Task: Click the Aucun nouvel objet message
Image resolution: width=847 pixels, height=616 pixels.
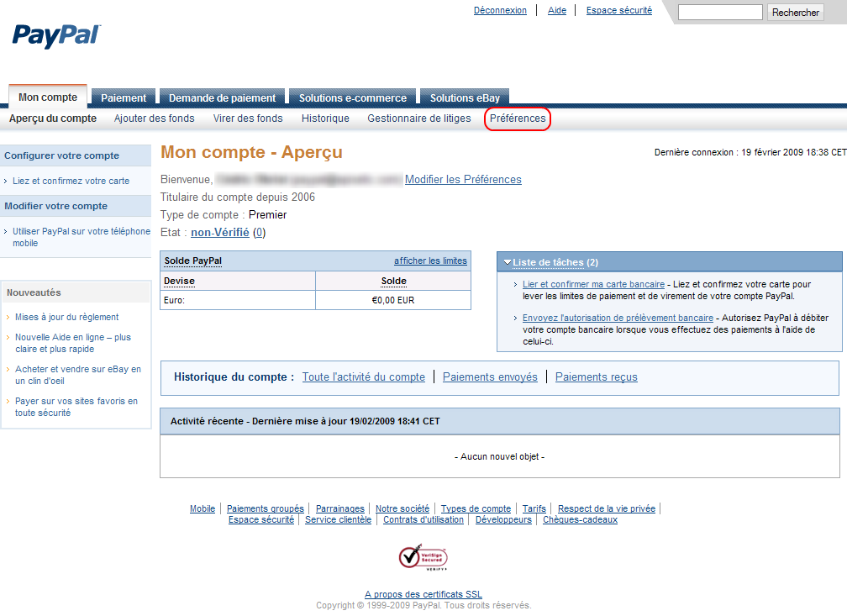Action: (x=500, y=456)
